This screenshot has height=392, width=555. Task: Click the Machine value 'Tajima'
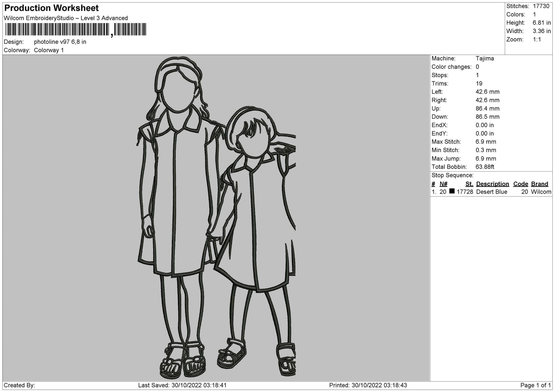485,58
